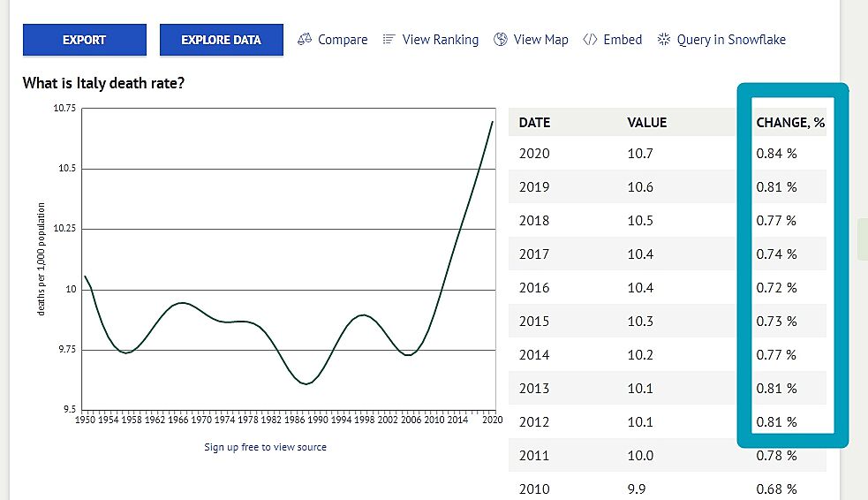Click the Embed code brackets icon
Screen dimensions: 868x500
pyautogui.click(x=590, y=40)
